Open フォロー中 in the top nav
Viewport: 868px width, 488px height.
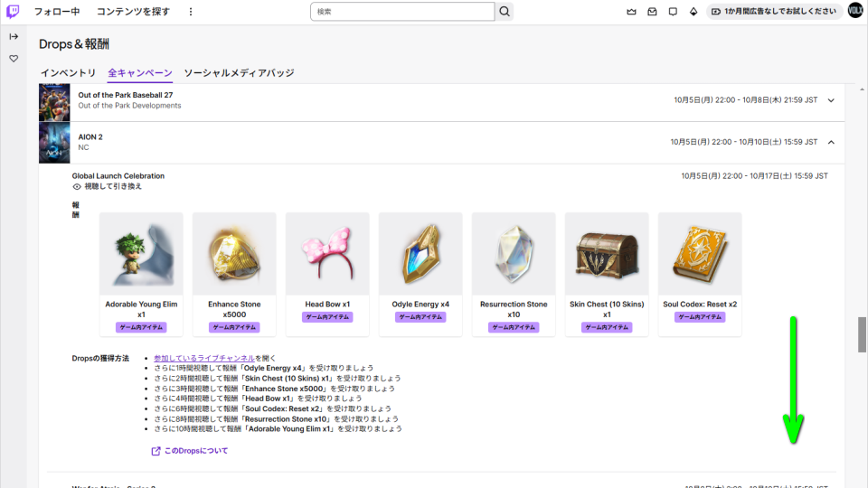tap(57, 12)
